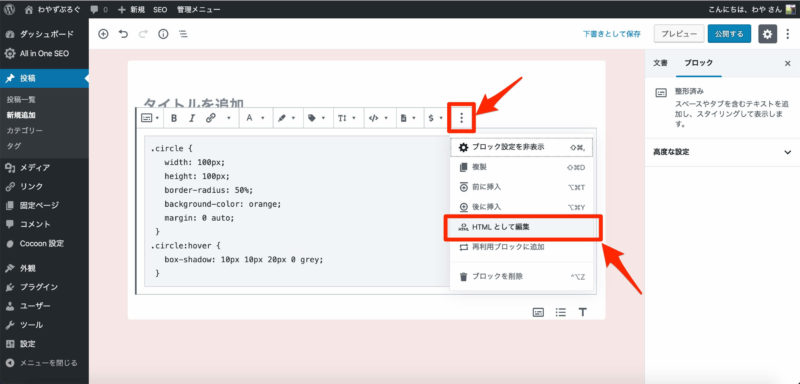Screen dimensions: 800x384
Task: Select 再利用ブロックに追加 menu item
Action: (x=522, y=247)
